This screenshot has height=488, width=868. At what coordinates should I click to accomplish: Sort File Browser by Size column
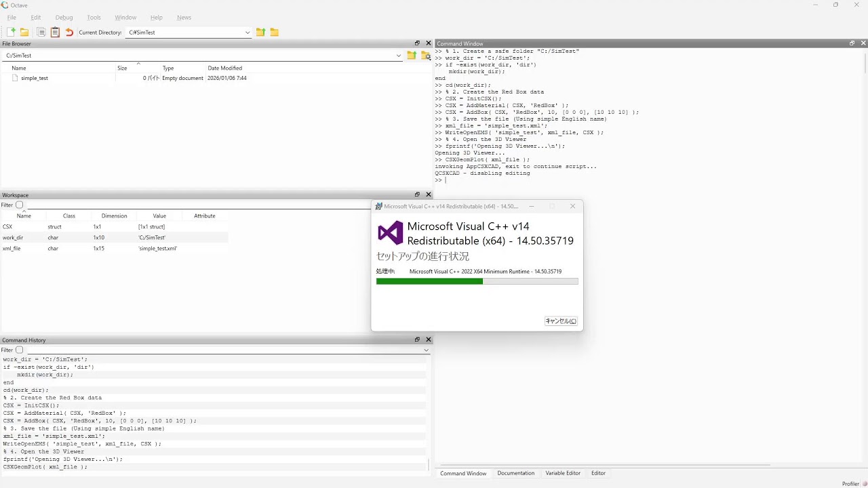pyautogui.click(x=138, y=68)
